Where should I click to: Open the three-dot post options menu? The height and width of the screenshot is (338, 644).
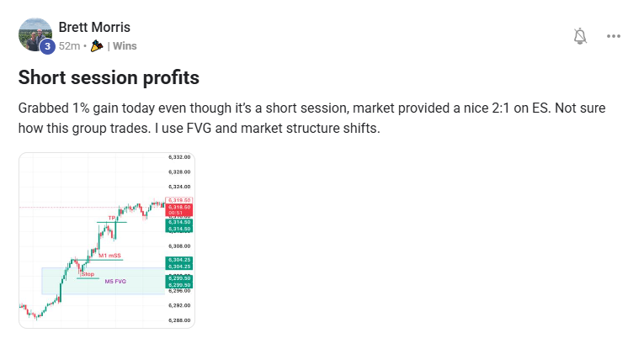(x=614, y=36)
